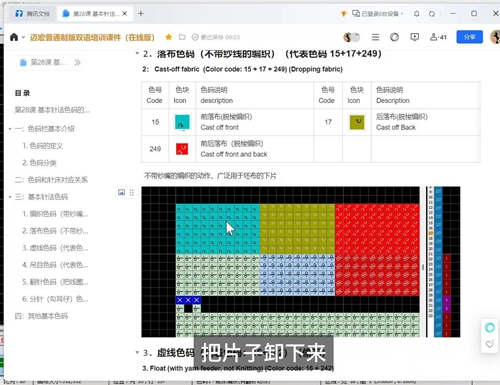Collapse heading 2 落布色码 triangle

137,53
